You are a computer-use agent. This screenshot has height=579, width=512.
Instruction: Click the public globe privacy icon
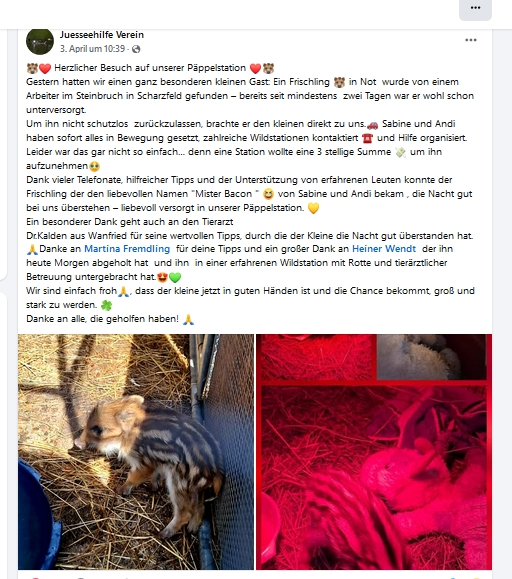click(x=136, y=49)
